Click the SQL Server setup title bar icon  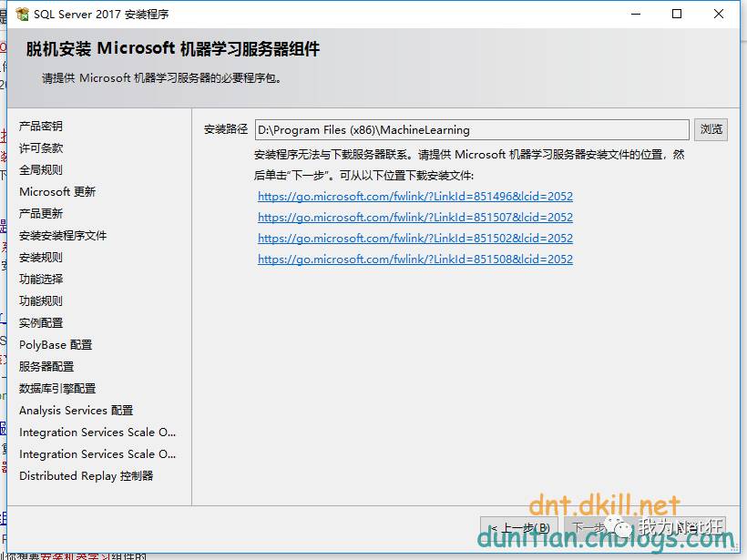point(22,15)
